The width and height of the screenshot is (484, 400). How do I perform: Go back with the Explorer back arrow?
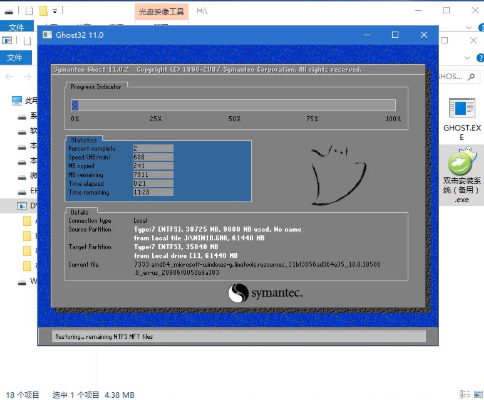[9, 77]
